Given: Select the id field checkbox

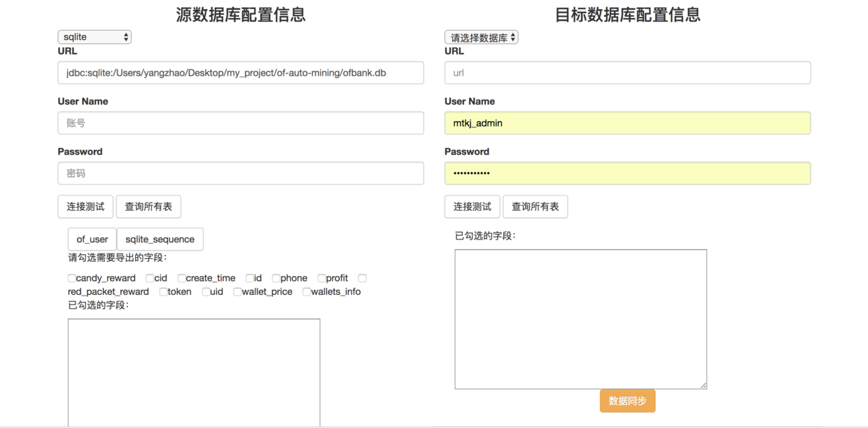Looking at the screenshot, I should click(249, 278).
